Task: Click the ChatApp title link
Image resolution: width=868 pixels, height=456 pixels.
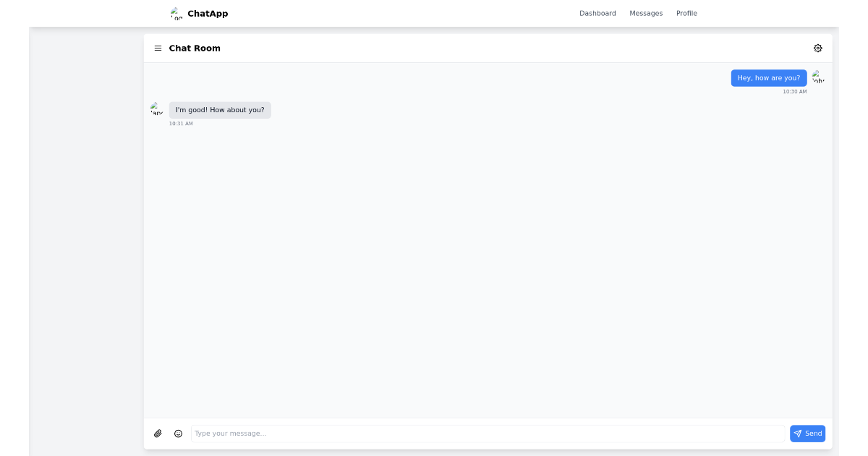Action: coord(208,13)
